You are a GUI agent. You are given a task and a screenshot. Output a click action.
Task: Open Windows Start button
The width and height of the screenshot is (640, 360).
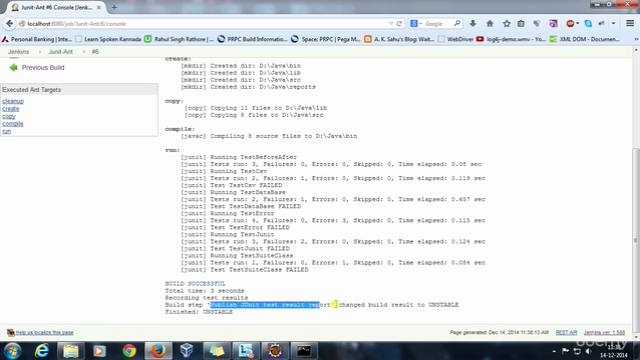click(x=12, y=351)
